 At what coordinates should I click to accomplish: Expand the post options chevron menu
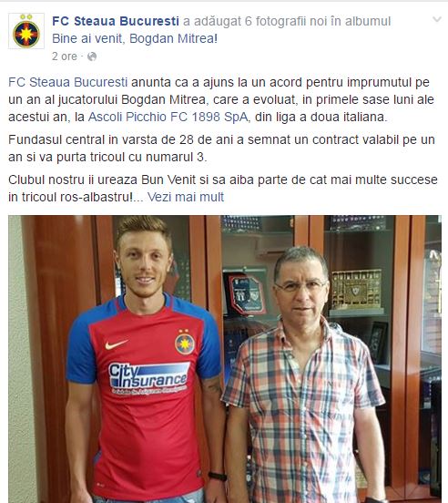(x=437, y=19)
